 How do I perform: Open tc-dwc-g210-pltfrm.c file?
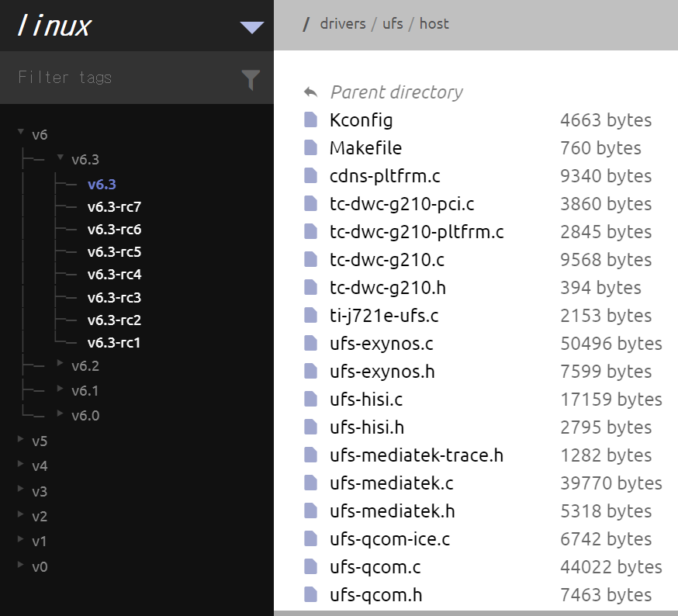417,232
